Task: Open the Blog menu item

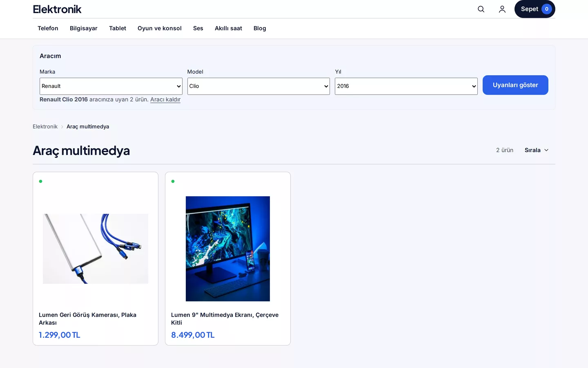Action: (x=260, y=28)
